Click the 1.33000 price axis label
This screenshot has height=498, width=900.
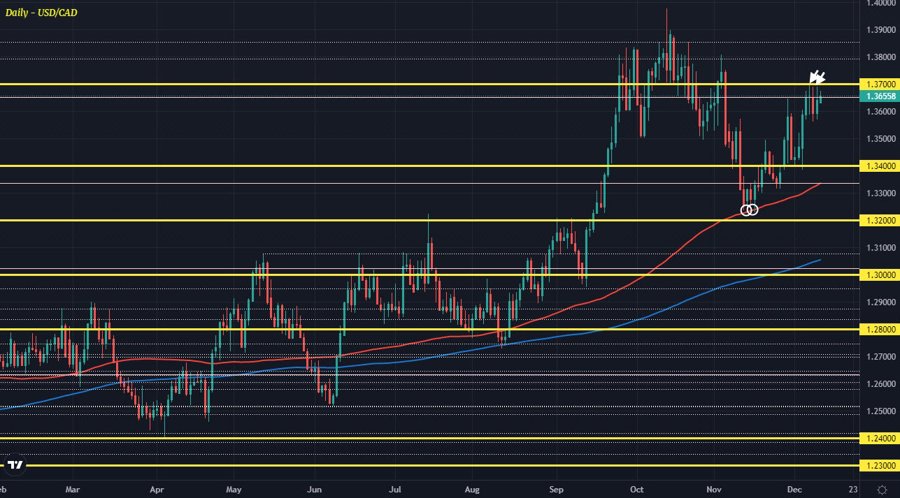click(880, 193)
